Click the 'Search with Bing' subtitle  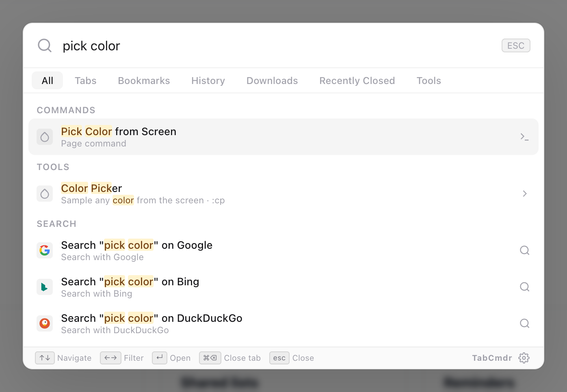click(97, 294)
